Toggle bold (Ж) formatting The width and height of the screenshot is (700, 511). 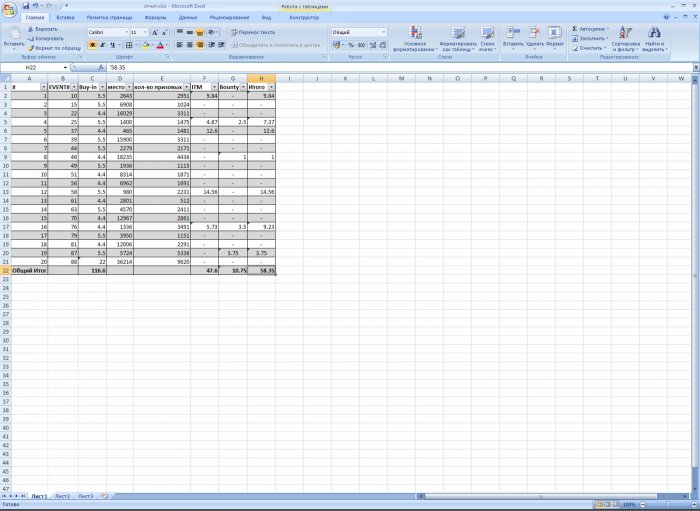[92, 45]
